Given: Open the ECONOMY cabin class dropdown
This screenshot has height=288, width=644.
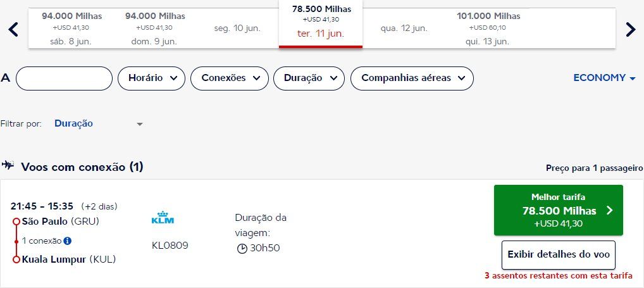Looking at the screenshot, I should [604, 78].
